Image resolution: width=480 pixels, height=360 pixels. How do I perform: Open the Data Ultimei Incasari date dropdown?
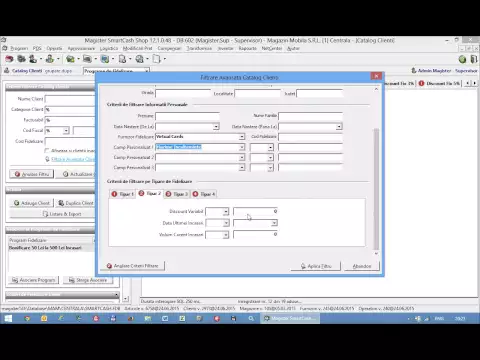click(x=274, y=223)
